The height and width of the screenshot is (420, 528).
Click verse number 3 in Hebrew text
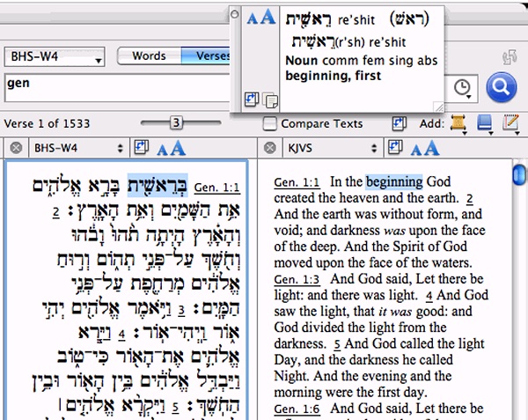tap(181, 310)
